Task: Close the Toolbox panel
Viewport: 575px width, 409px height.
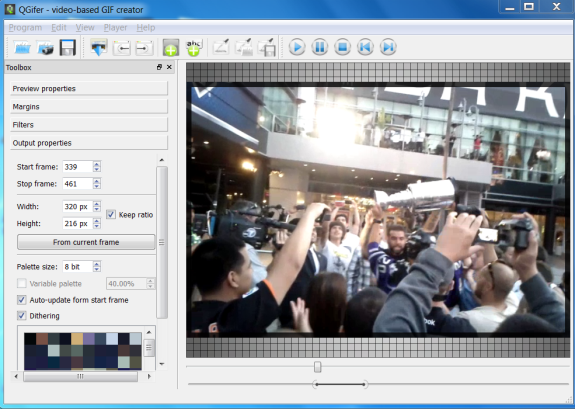Action: (169, 67)
